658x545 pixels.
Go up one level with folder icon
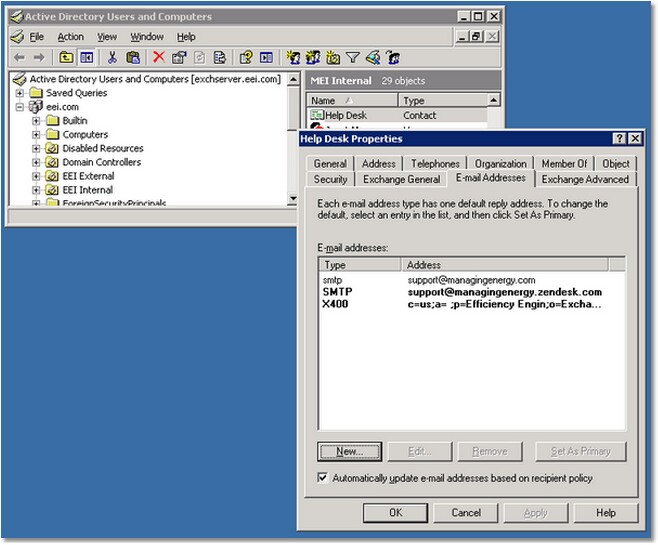coord(66,57)
